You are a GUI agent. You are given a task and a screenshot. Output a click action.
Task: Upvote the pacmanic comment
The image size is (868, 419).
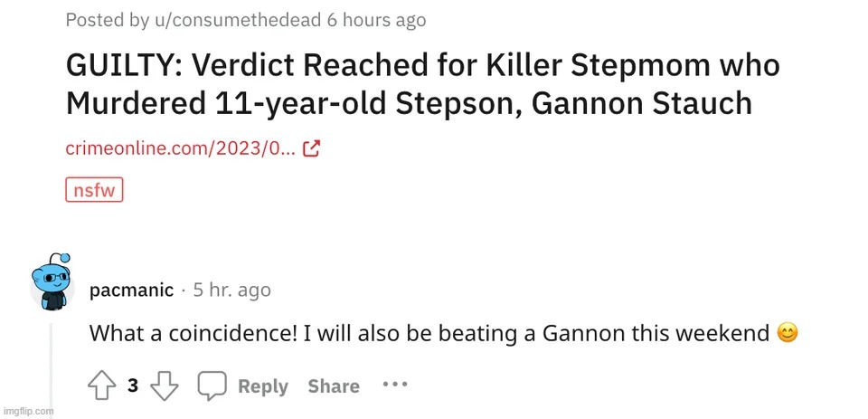102,386
